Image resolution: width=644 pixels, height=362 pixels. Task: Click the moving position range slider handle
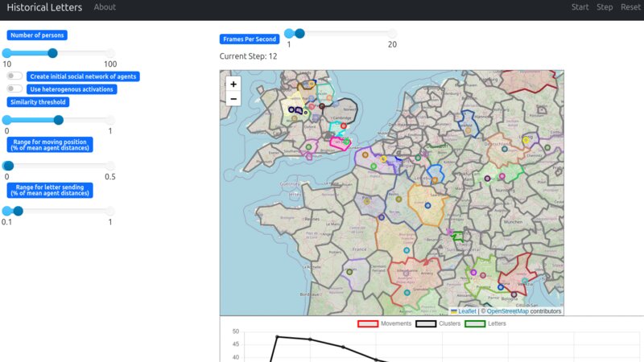pos(9,166)
